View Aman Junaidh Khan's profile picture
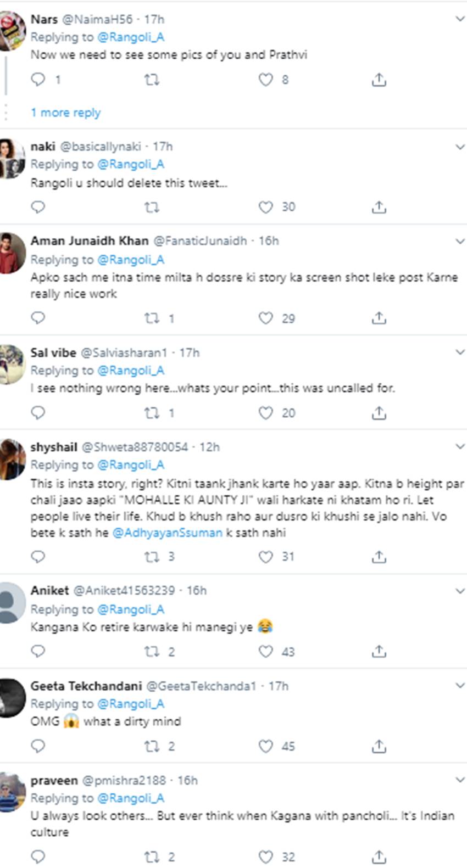The image size is (467, 868). click(12, 253)
